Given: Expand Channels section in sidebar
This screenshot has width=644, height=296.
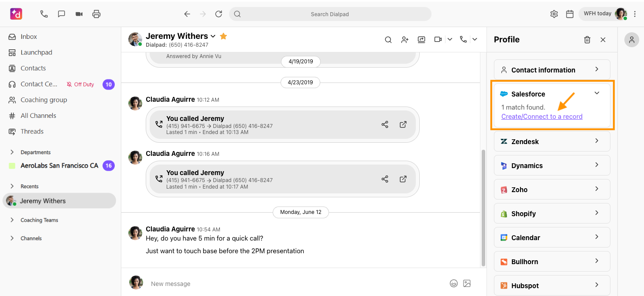Looking at the screenshot, I should tap(12, 238).
